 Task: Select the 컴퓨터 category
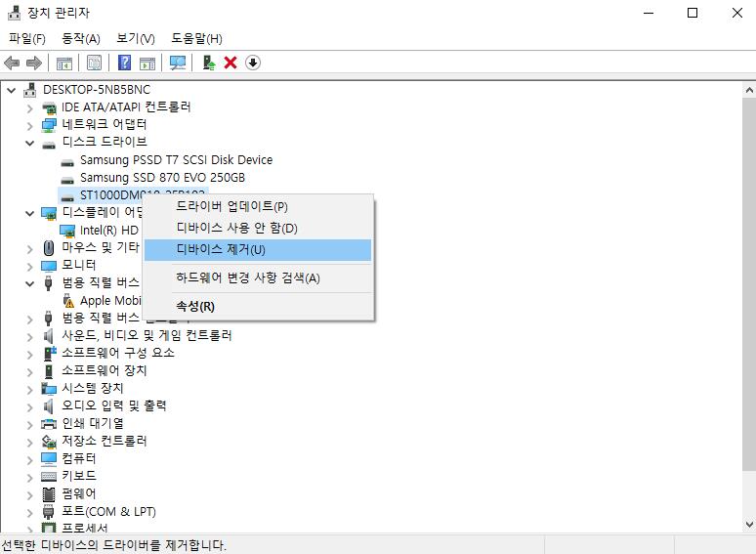click(x=78, y=458)
